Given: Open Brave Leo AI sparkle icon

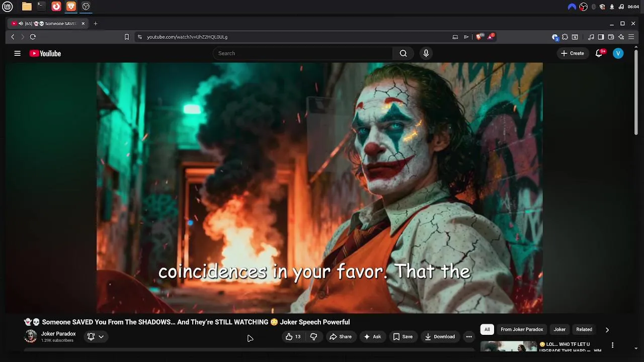Looking at the screenshot, I should pos(621,37).
